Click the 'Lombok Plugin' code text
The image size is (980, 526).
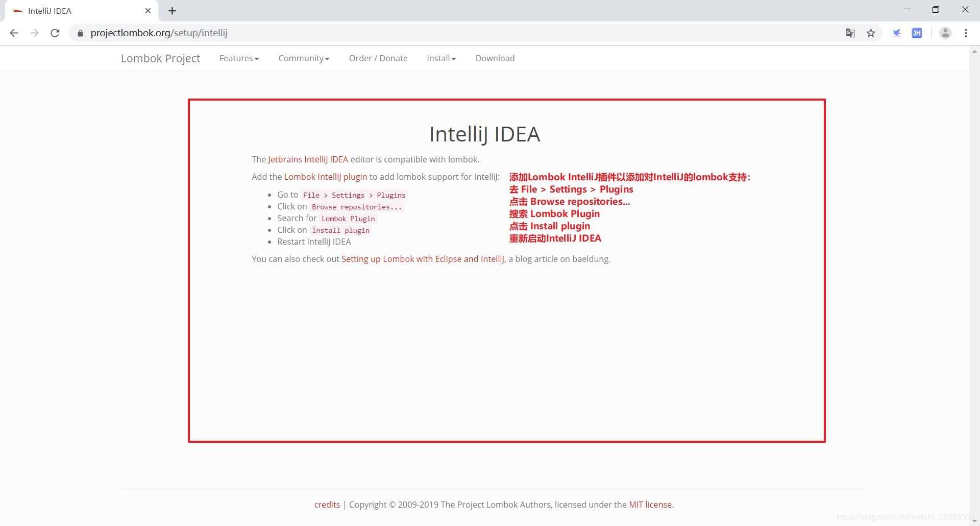pyautogui.click(x=348, y=219)
